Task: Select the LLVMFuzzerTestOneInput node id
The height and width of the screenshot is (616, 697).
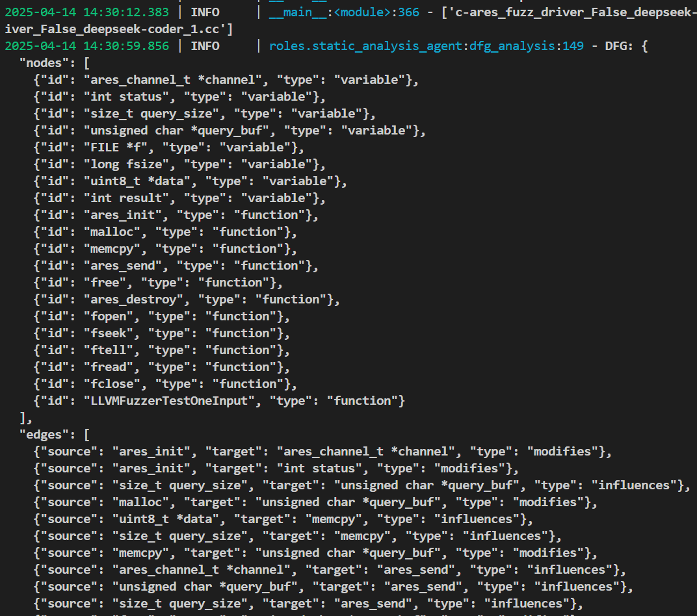Action: [x=169, y=401]
